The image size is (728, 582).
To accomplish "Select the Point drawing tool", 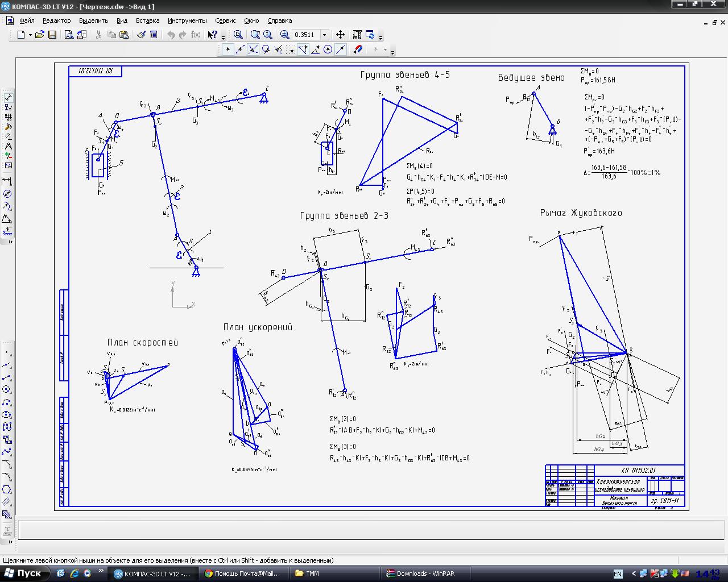I will pyautogui.click(x=7, y=352).
